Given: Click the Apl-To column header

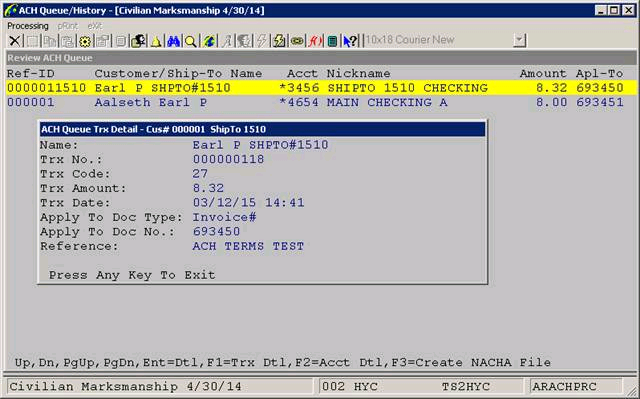Looking at the screenshot, I should point(600,73).
